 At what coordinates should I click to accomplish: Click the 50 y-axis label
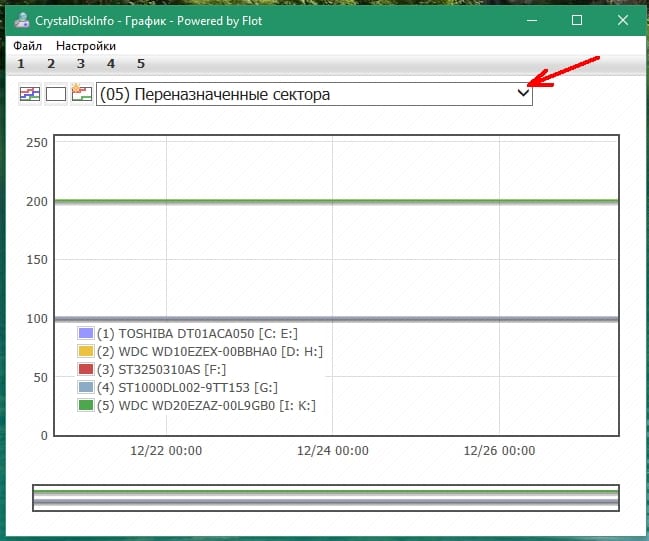pos(41,377)
